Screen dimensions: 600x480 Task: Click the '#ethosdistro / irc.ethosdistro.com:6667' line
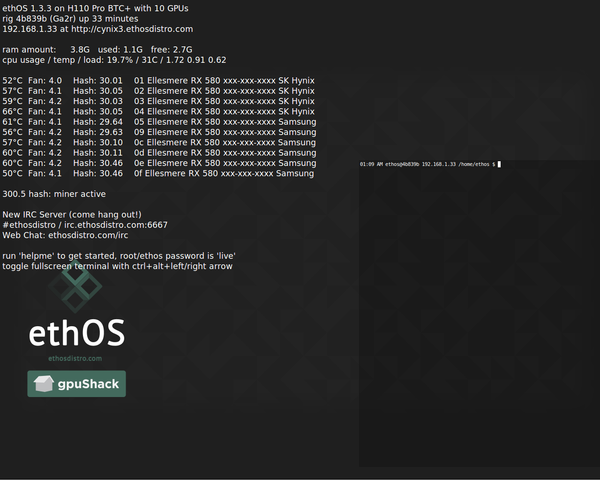85,225
